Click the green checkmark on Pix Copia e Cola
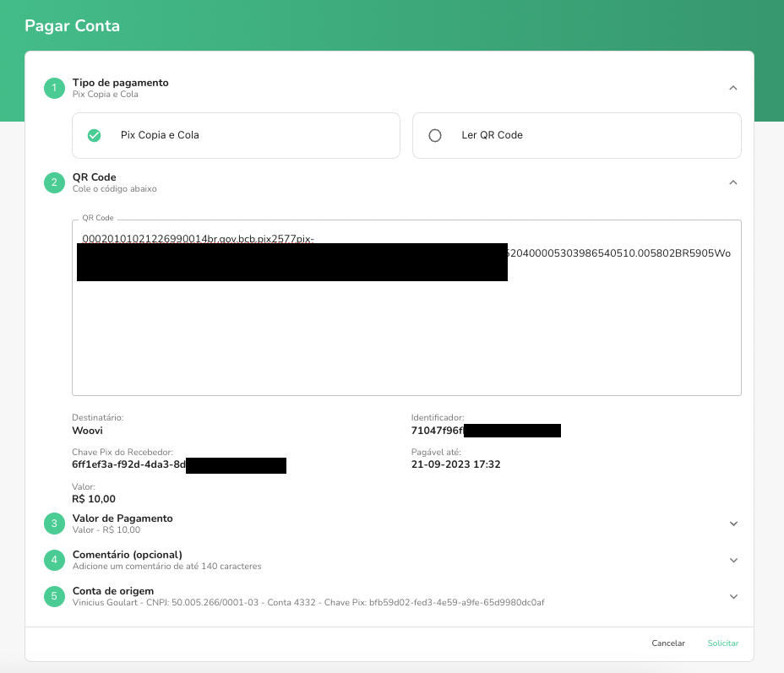Viewport: 784px width, 673px height. [x=94, y=135]
